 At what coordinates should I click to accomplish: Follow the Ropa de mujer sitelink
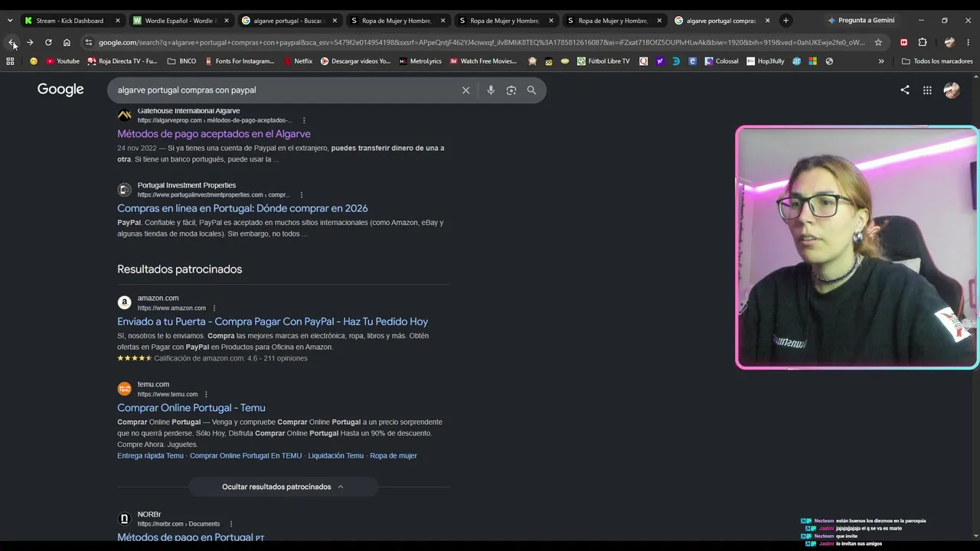click(x=394, y=455)
